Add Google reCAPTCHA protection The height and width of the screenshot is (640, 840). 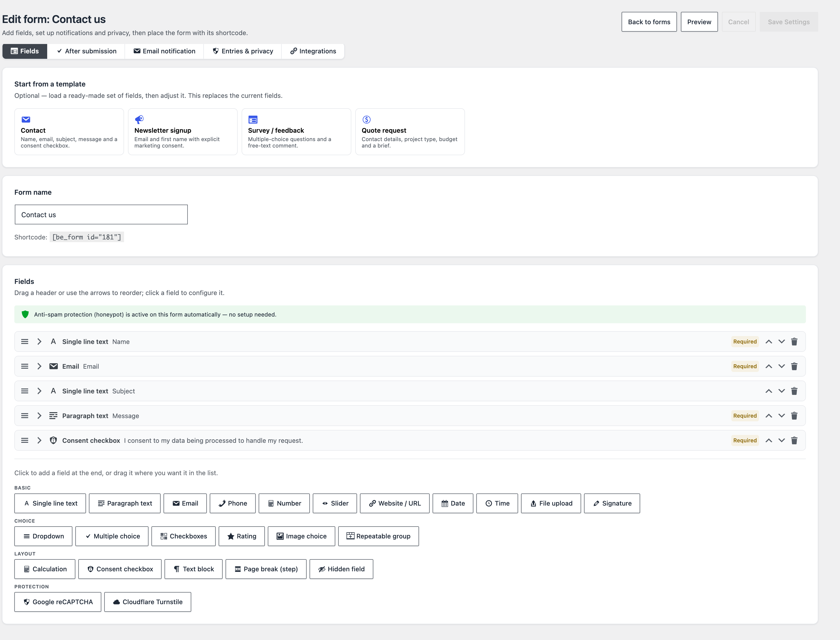pos(58,602)
